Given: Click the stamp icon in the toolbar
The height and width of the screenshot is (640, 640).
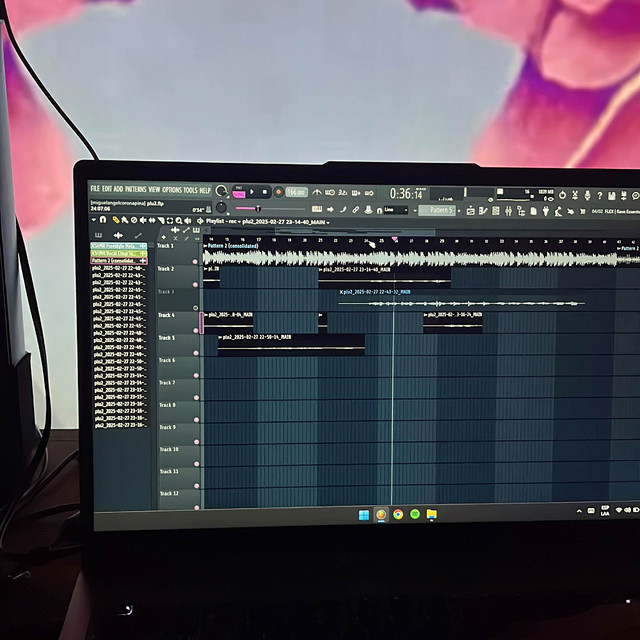Looking at the screenshot, I should 368,210.
